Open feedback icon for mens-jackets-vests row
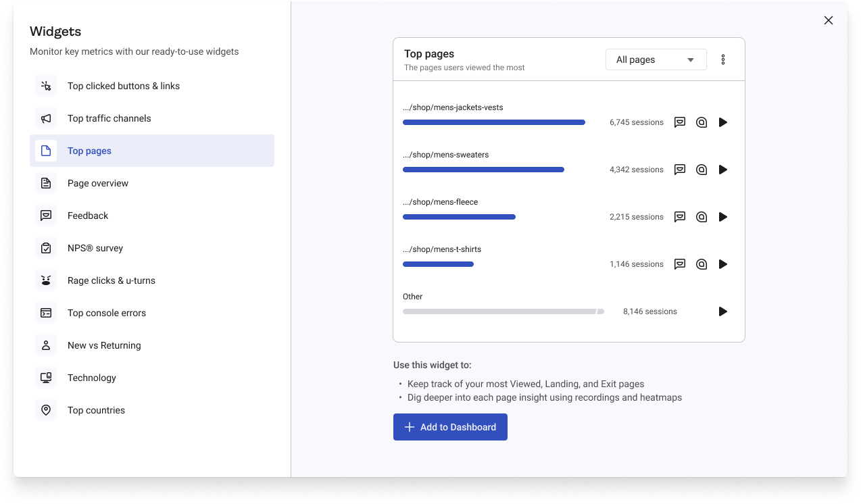 pos(680,122)
